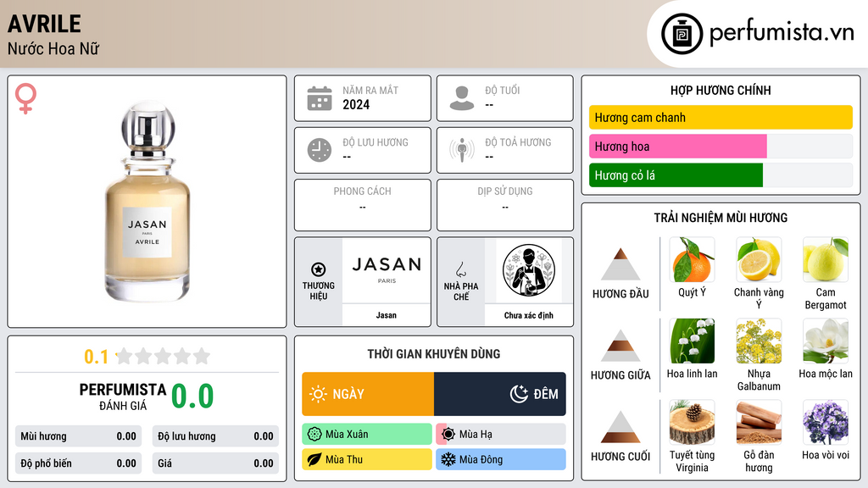Click the Giá 0.00 score row
Image resolution: width=868 pixels, height=488 pixels.
click(215, 463)
